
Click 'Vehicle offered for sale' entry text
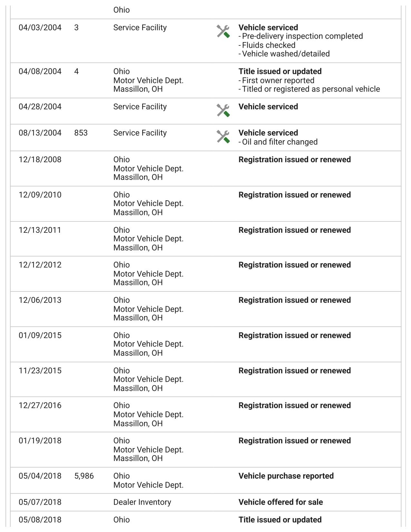(280, 502)
